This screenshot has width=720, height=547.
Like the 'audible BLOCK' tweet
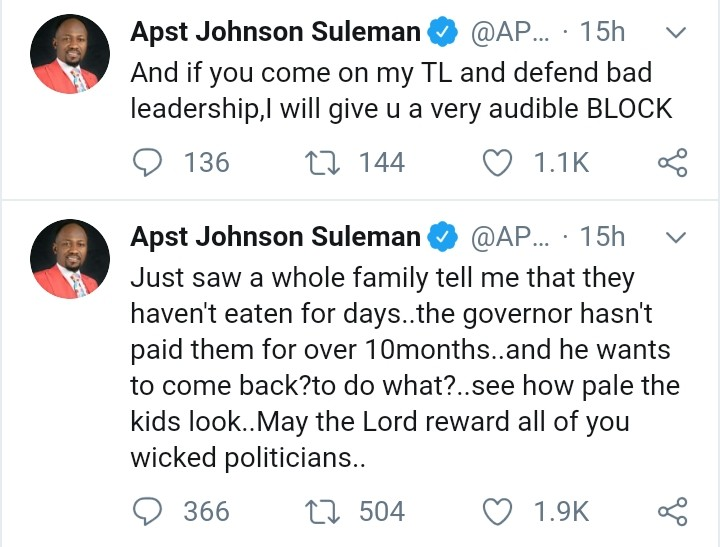(x=497, y=162)
